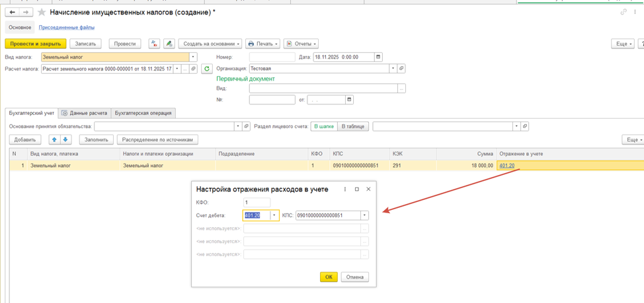
Task: Click the Записать button
Action: tap(85, 44)
